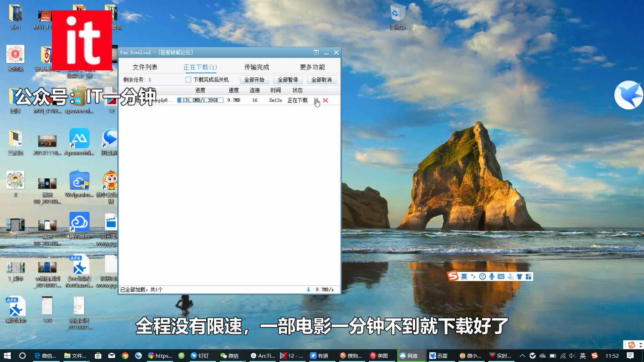Click the 全部取消 button

coord(321,80)
